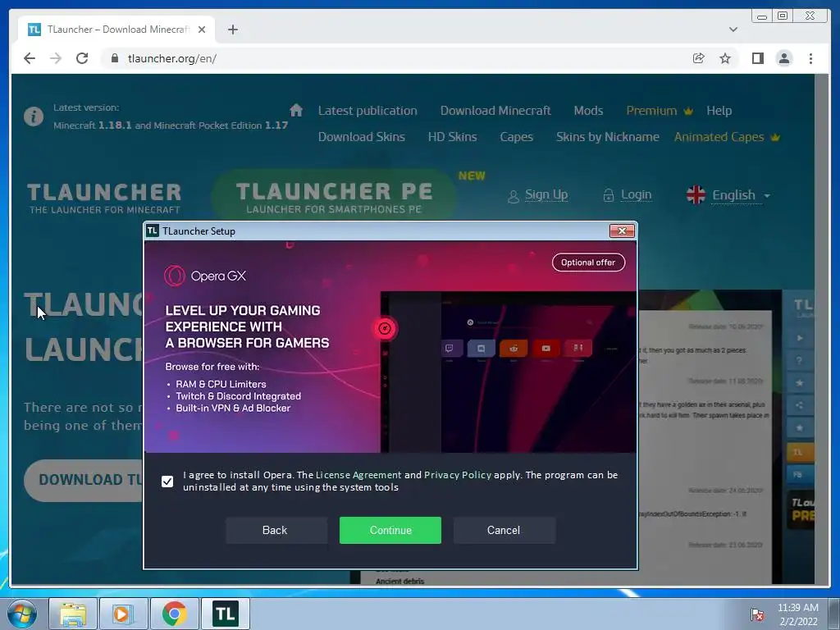Image resolution: width=840 pixels, height=630 pixels.
Task: Open Download Minecraft menu item
Action: point(495,111)
